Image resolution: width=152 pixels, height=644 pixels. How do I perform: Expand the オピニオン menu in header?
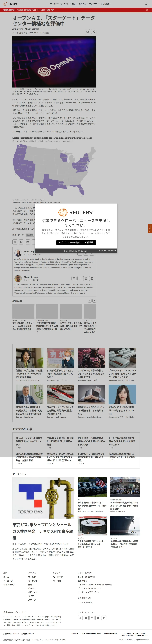94,4
